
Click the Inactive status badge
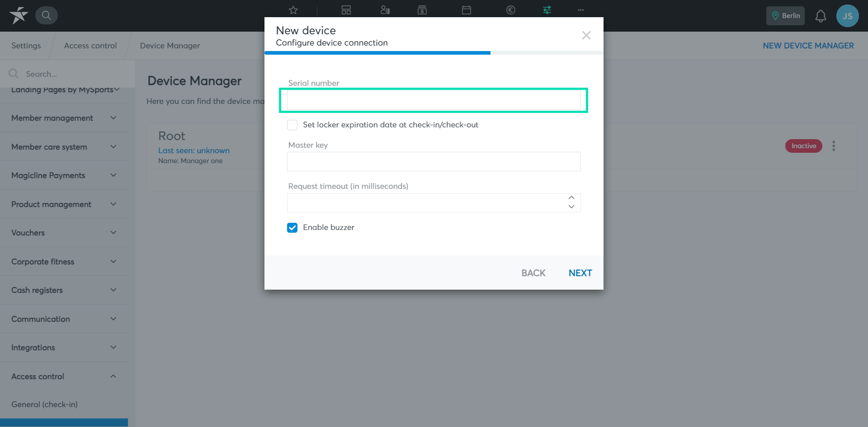[x=804, y=146]
